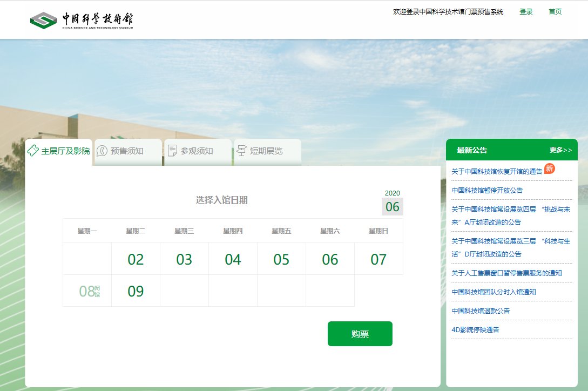
Task: Click the icon on the 预售须知 tab
Action: pos(102,151)
